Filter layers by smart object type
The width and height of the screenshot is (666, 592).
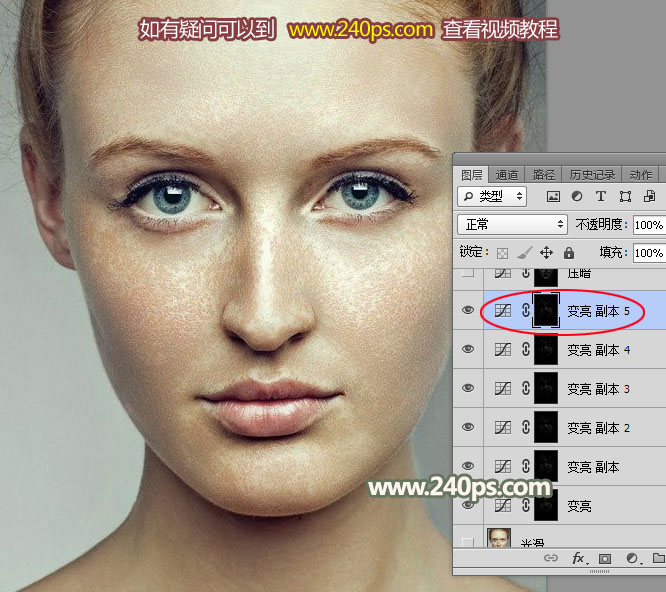[x=649, y=196]
